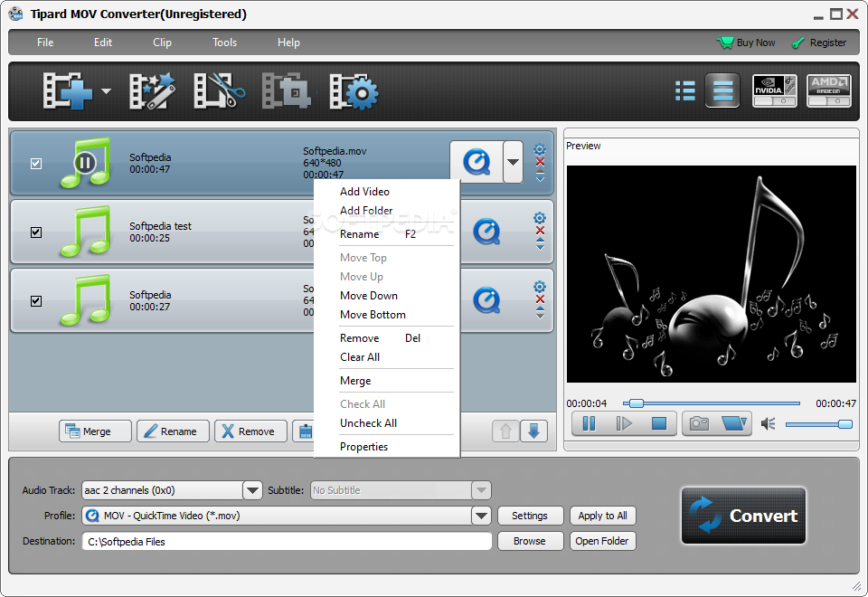Click the Rename button below file list
The width and height of the screenshot is (868, 597).
pyautogui.click(x=174, y=431)
